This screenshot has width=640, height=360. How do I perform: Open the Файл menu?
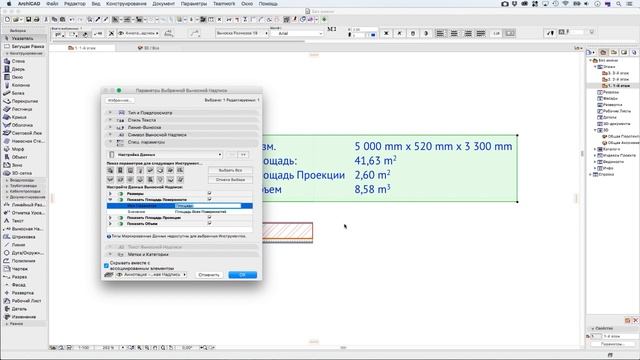[x=52, y=4]
